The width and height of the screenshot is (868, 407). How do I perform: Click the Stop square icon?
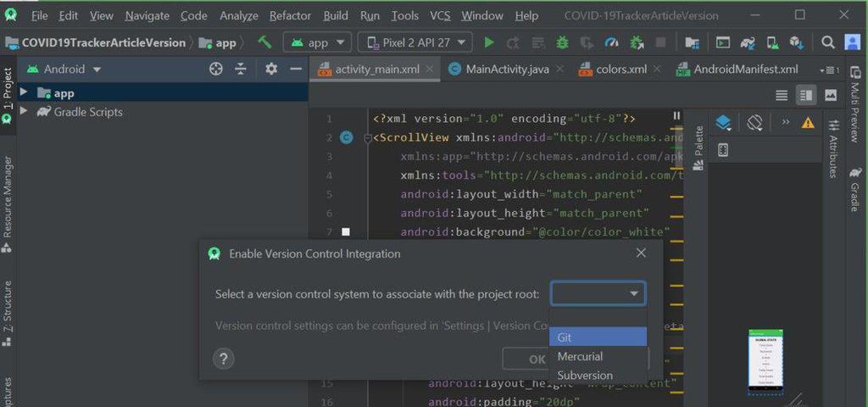pos(661,42)
